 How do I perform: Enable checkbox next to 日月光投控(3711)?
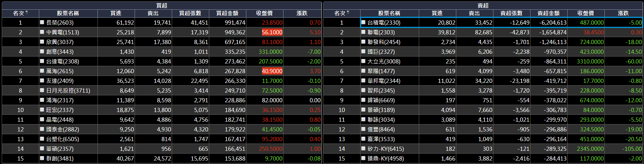(x=42, y=90)
